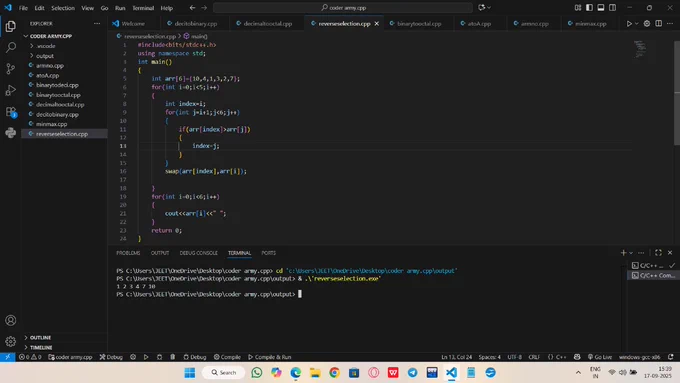Click the windows-gcc-x86 configuration

639,357
